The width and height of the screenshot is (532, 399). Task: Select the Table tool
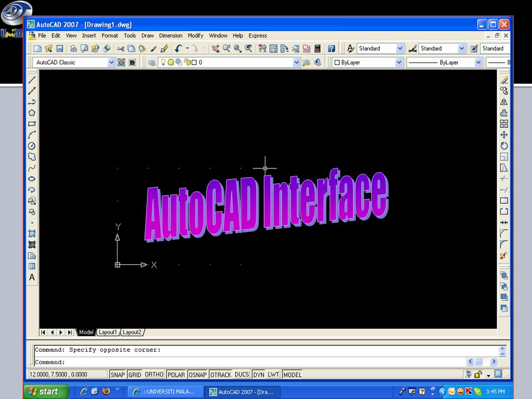(32, 267)
